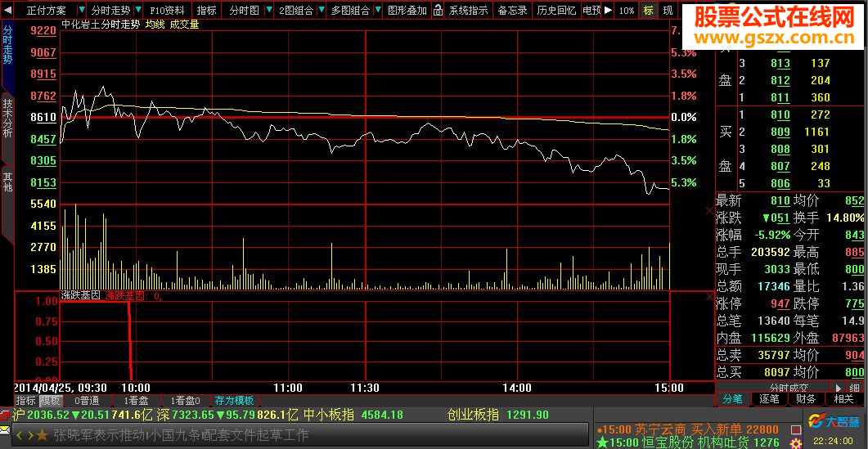Click the arrow button next to 分时成交

838,388
